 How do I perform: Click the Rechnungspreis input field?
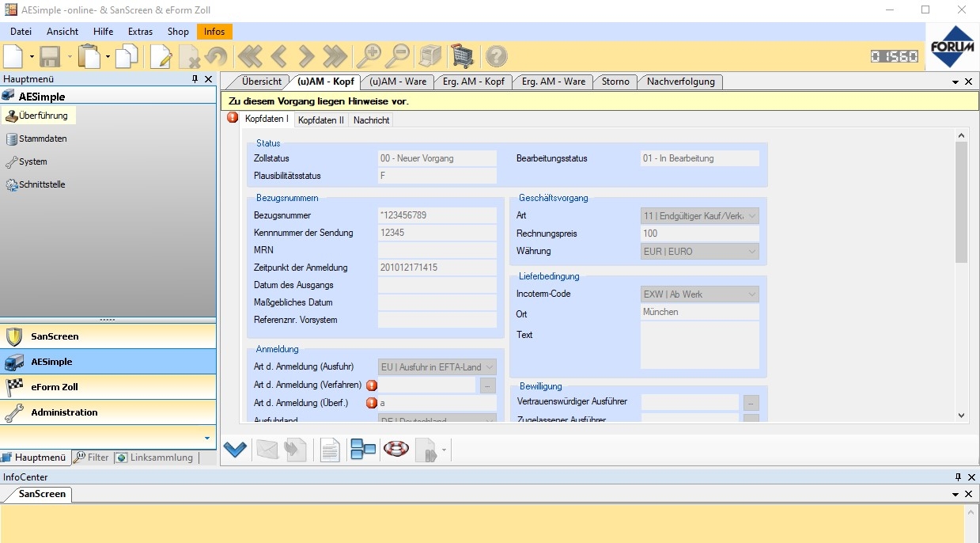point(700,234)
